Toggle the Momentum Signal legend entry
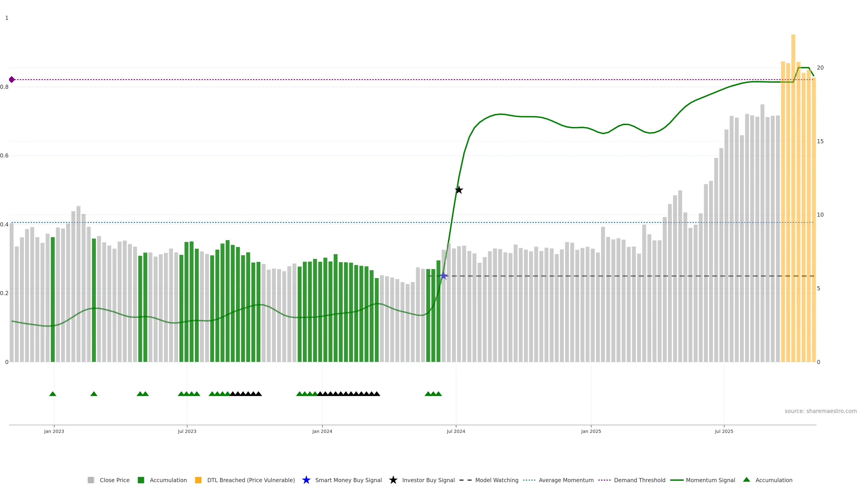The image size is (868, 488). pos(710,480)
